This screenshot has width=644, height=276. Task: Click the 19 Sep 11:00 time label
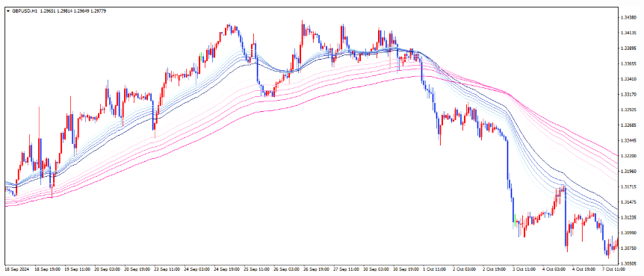tap(78, 269)
